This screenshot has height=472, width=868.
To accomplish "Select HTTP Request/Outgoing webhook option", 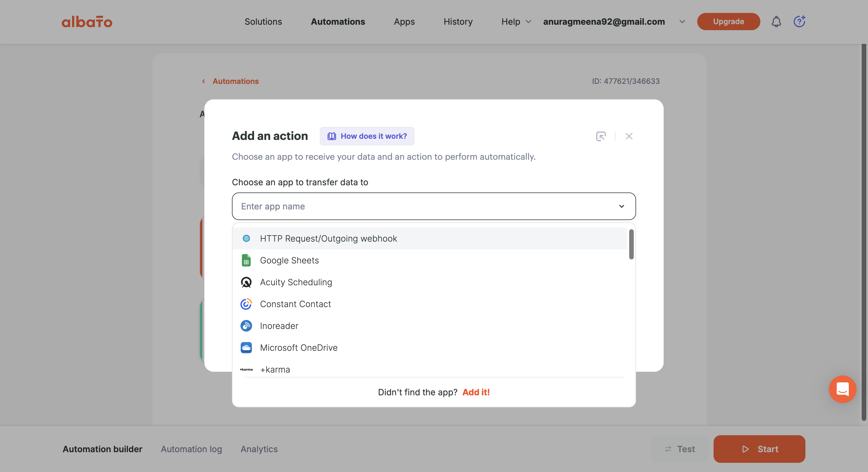I will (x=429, y=238).
